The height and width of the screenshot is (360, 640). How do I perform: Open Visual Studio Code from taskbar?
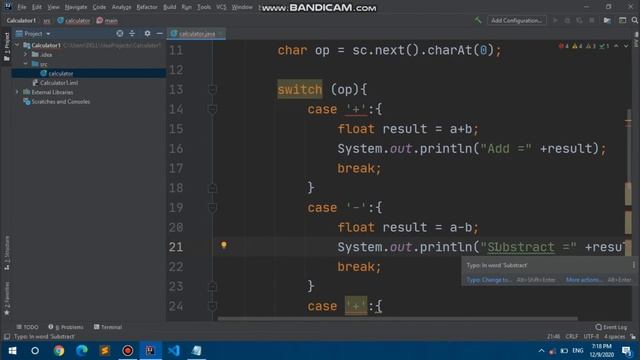point(173,351)
